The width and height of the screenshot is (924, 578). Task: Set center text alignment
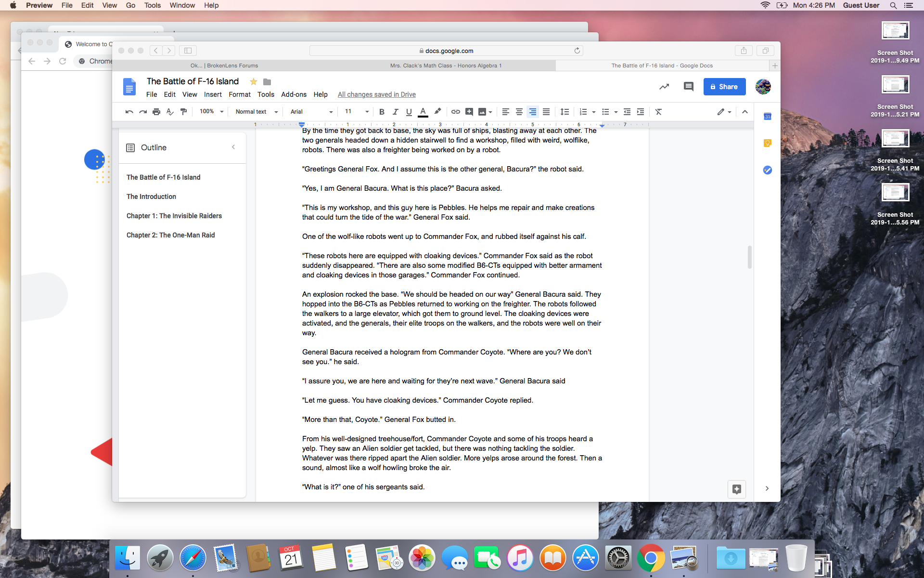[519, 112]
